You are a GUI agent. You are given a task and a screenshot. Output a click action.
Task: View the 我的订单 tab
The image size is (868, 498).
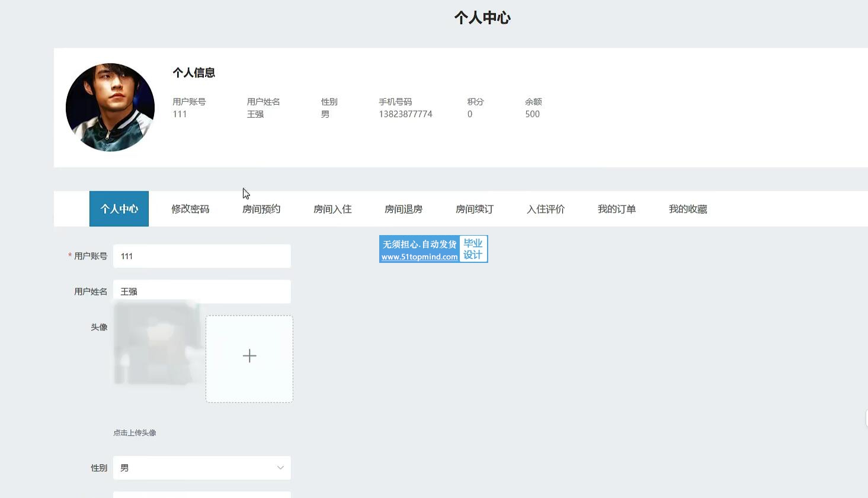(617, 209)
